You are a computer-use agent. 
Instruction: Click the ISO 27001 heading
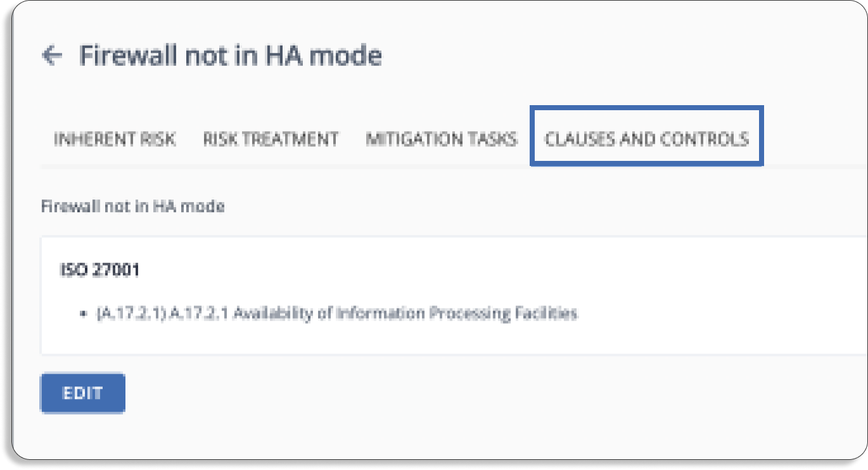tap(99, 270)
